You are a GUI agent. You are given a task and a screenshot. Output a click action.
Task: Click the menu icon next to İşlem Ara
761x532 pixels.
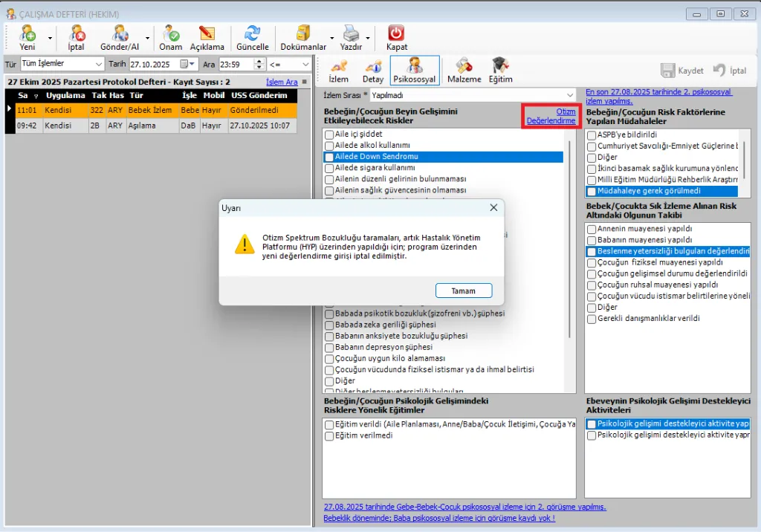pos(304,82)
